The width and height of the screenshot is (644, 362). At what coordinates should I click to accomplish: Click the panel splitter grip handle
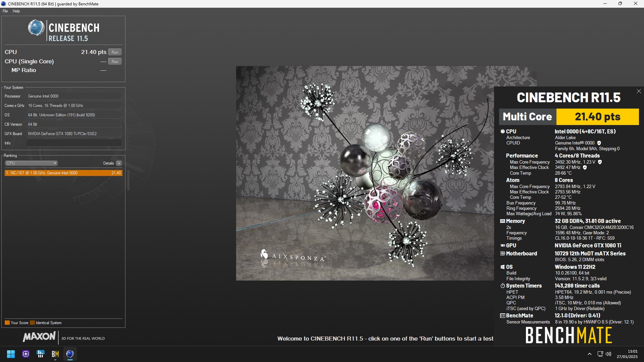tap(128, 180)
